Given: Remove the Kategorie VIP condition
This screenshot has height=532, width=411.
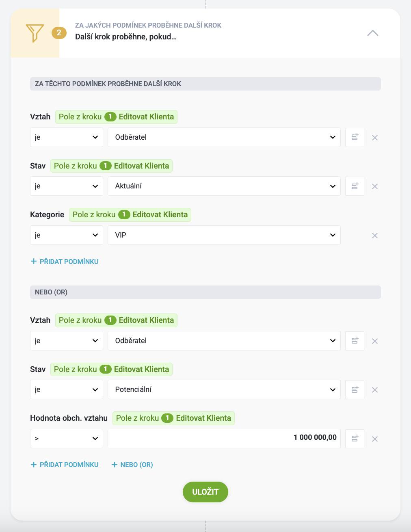Looking at the screenshot, I should pos(375,236).
